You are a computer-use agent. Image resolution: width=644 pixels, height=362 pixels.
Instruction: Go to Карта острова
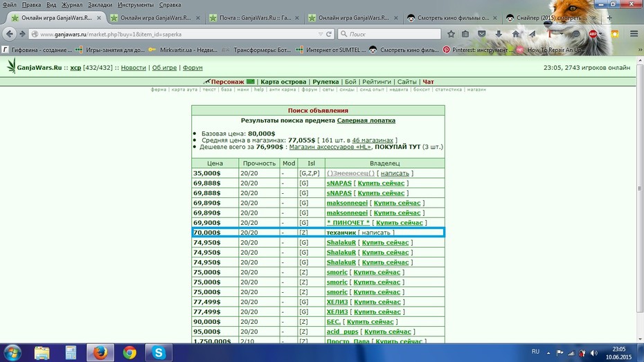(x=283, y=82)
